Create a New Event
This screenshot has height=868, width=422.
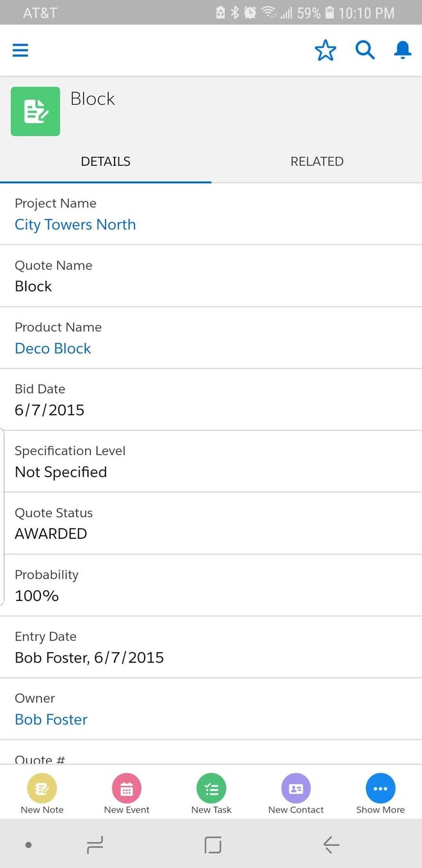[x=127, y=794]
